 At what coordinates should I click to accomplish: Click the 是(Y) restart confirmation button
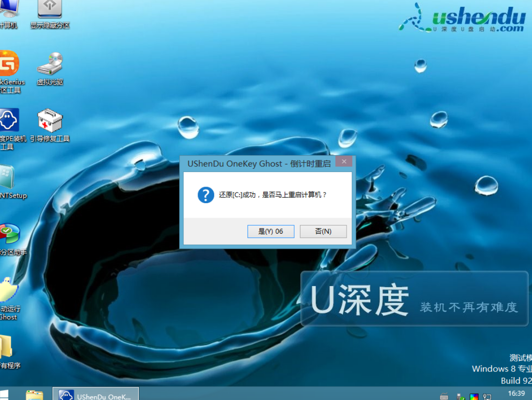coord(271,231)
